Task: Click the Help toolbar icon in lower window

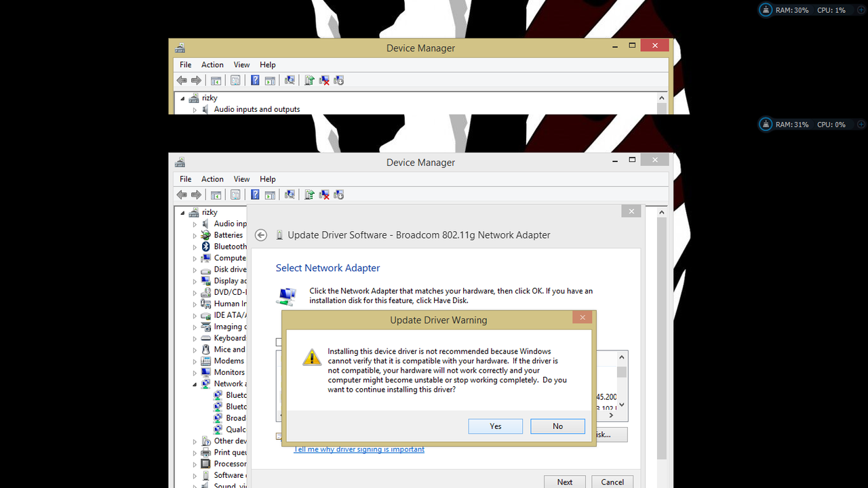Action: tap(255, 195)
